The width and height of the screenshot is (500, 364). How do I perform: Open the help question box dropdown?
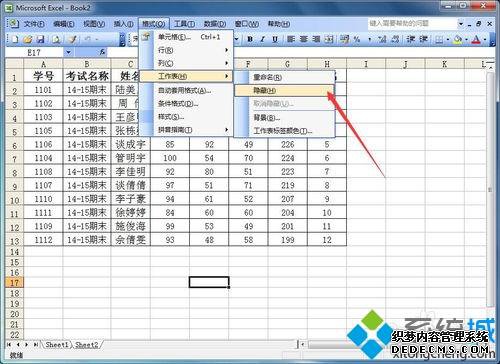click(461, 24)
